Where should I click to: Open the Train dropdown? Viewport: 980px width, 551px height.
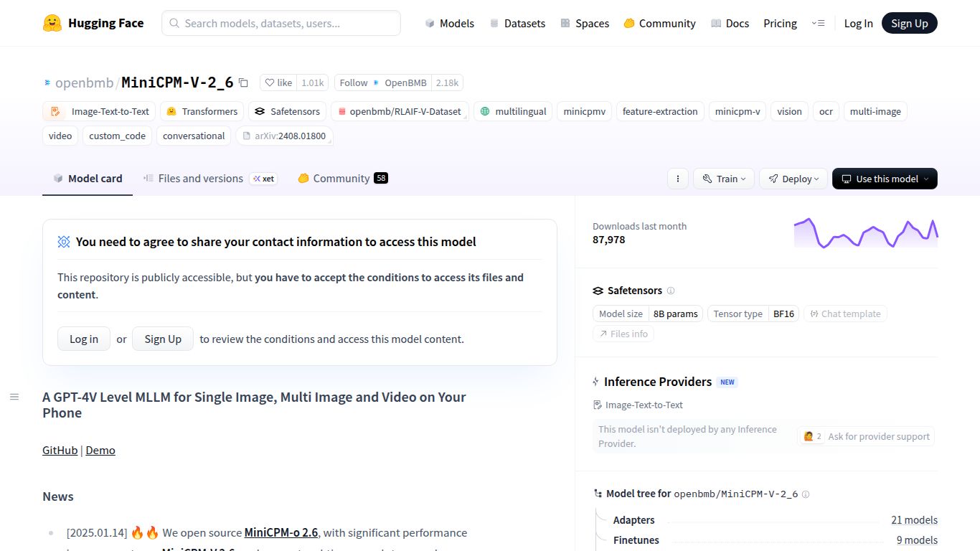click(x=723, y=179)
